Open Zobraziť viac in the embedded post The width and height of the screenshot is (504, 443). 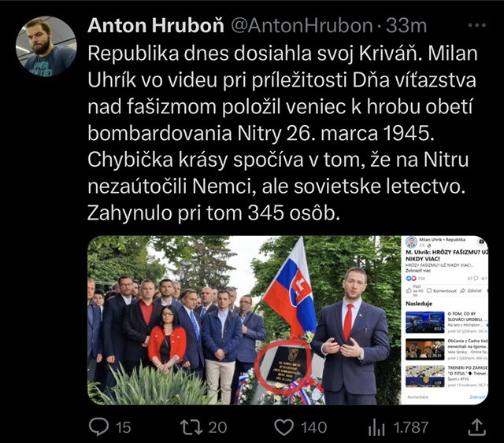[x=419, y=271]
